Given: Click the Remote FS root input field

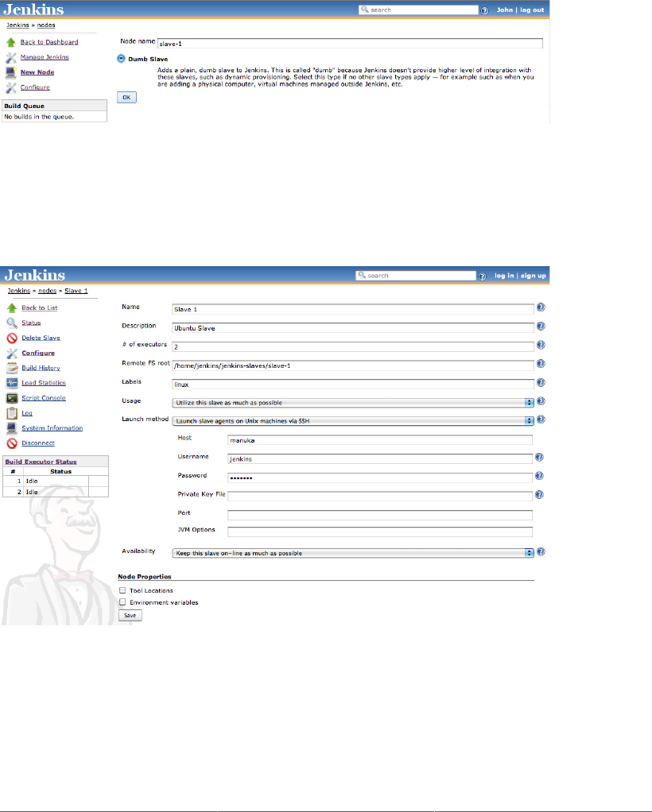Looking at the screenshot, I should pos(352,365).
